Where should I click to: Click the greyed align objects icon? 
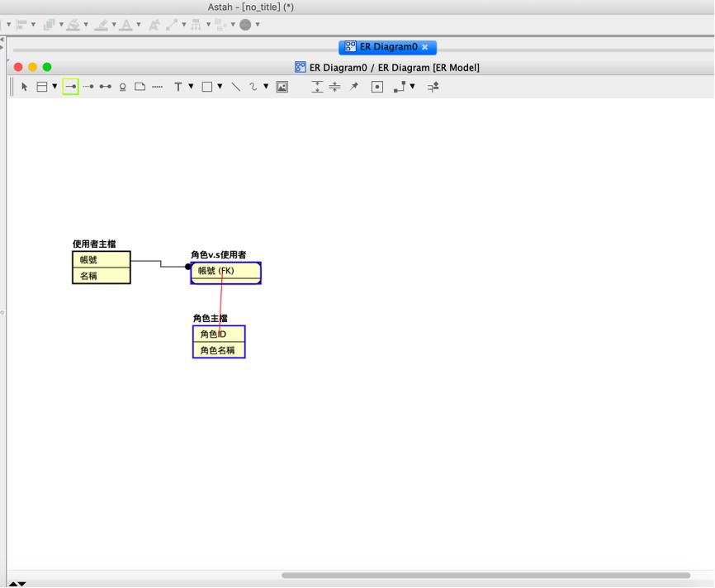(21, 25)
